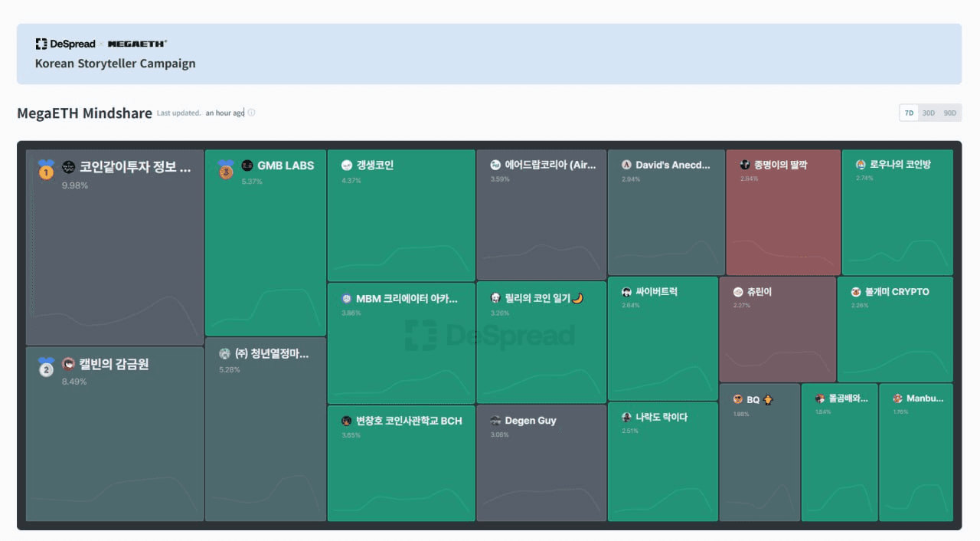The height and width of the screenshot is (541, 980).
Task: Click the DeSpread logo in header
Action: click(x=65, y=44)
